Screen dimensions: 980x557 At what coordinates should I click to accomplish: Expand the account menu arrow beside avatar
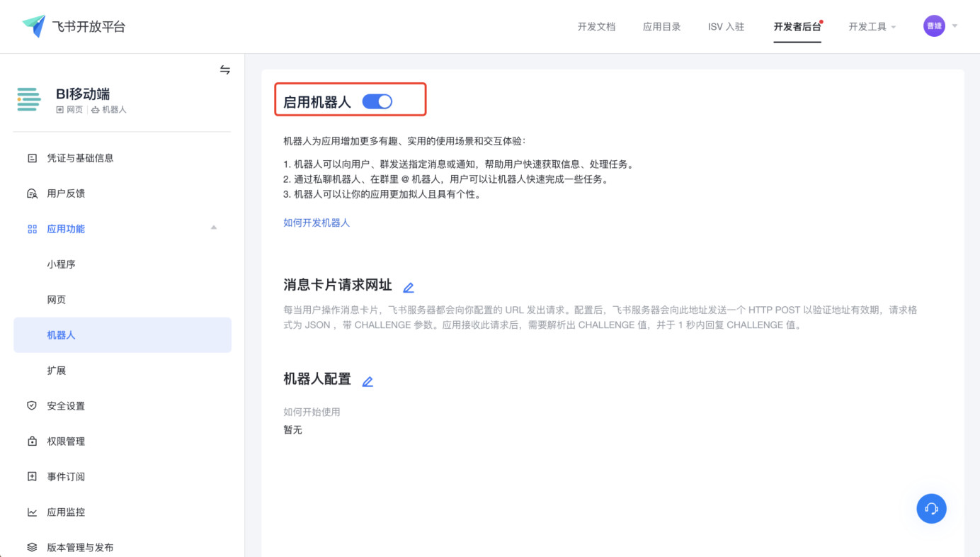(x=955, y=26)
